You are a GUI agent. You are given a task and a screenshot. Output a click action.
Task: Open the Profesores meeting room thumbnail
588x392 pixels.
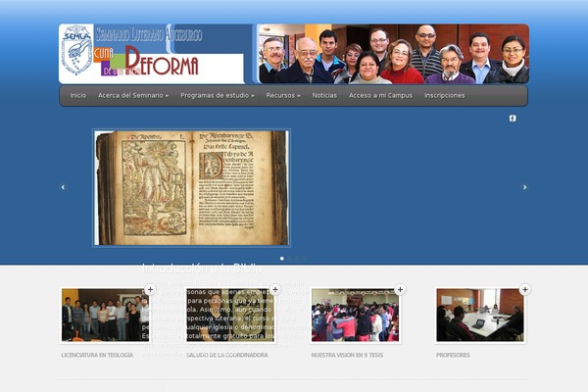coord(480,316)
